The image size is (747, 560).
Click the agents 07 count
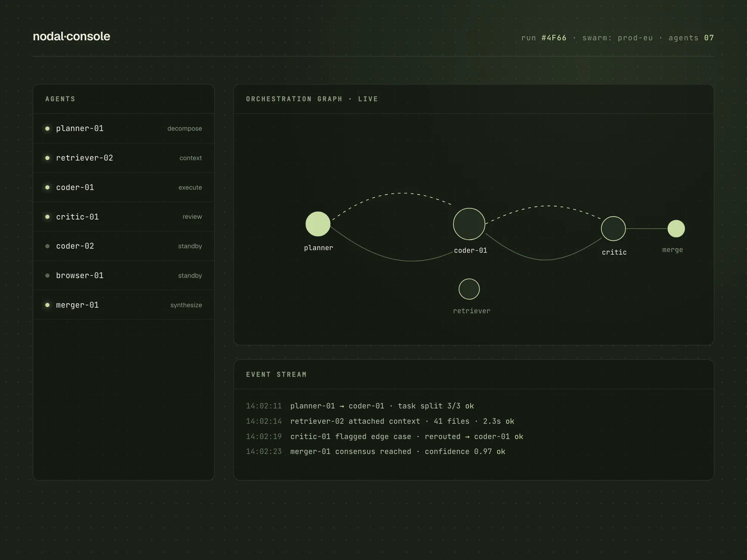coord(691,38)
